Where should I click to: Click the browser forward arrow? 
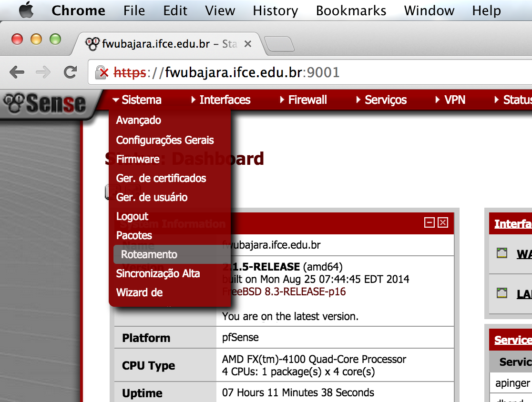(43, 72)
